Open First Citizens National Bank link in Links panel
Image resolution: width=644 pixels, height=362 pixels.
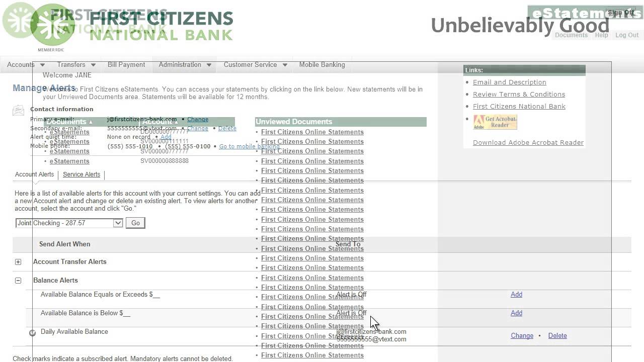click(519, 107)
